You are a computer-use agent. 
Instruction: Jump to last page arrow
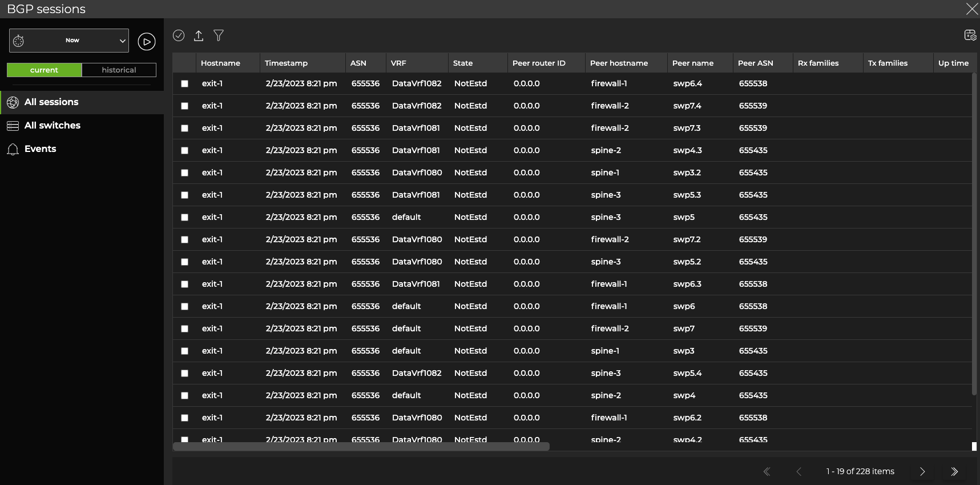point(954,471)
